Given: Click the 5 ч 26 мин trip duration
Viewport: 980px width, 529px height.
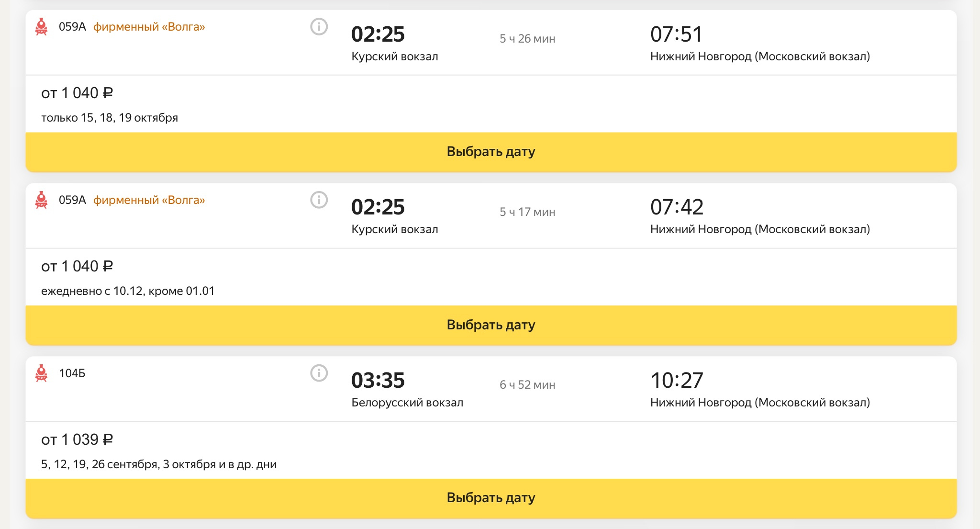Looking at the screenshot, I should [527, 39].
